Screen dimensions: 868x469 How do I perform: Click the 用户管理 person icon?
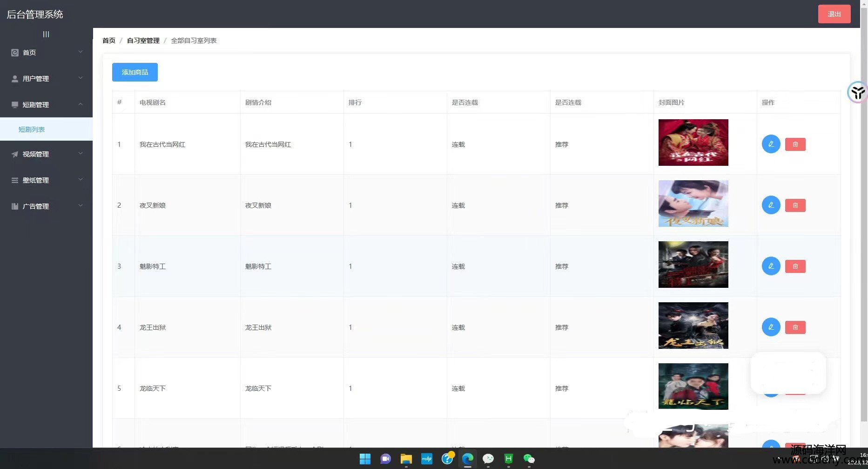pyautogui.click(x=15, y=79)
